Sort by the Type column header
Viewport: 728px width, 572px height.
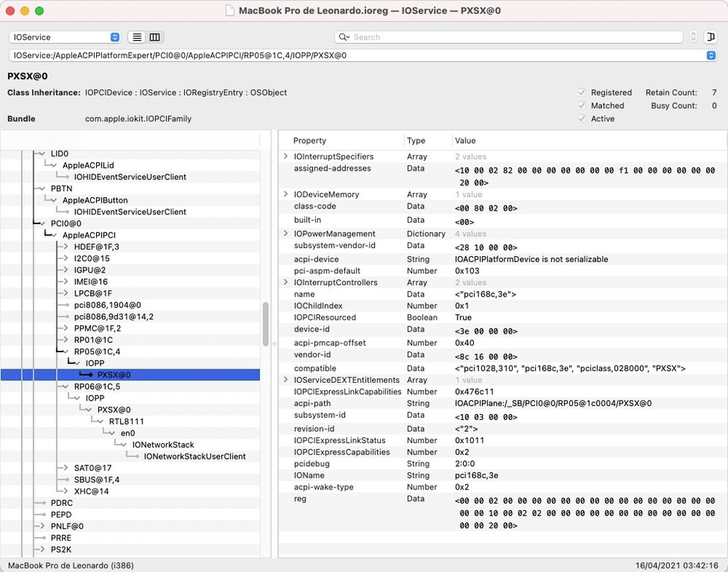(428, 141)
